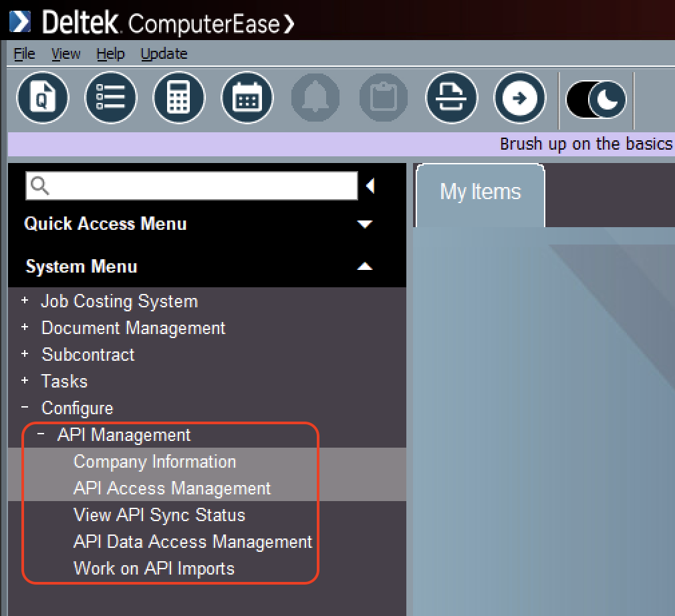Open API Access Management
The height and width of the screenshot is (616, 675).
(x=172, y=488)
